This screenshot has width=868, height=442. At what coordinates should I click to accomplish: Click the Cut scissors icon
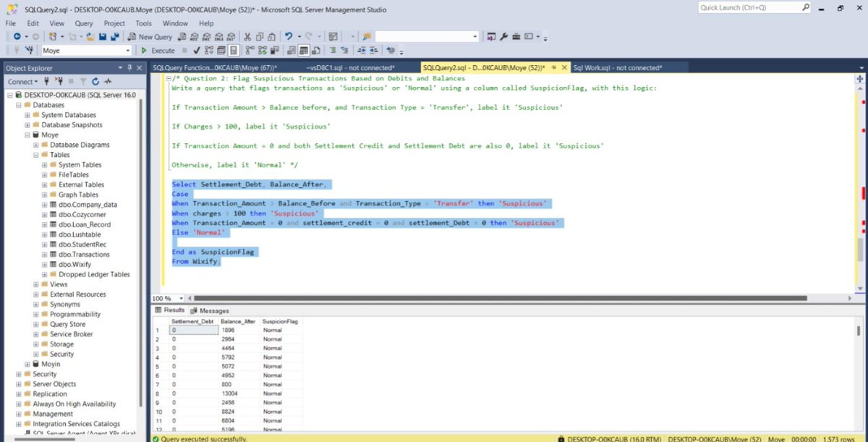pyautogui.click(x=247, y=36)
